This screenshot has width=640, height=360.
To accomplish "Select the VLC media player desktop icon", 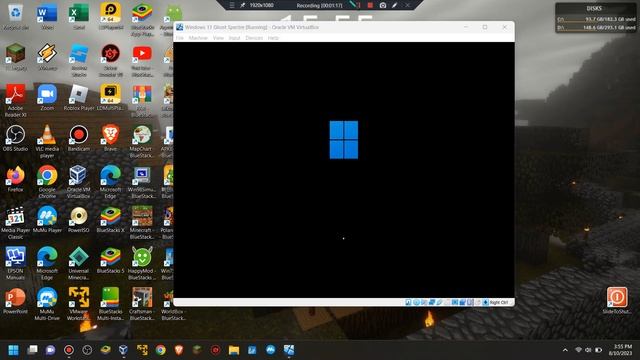I will click(x=47, y=141).
